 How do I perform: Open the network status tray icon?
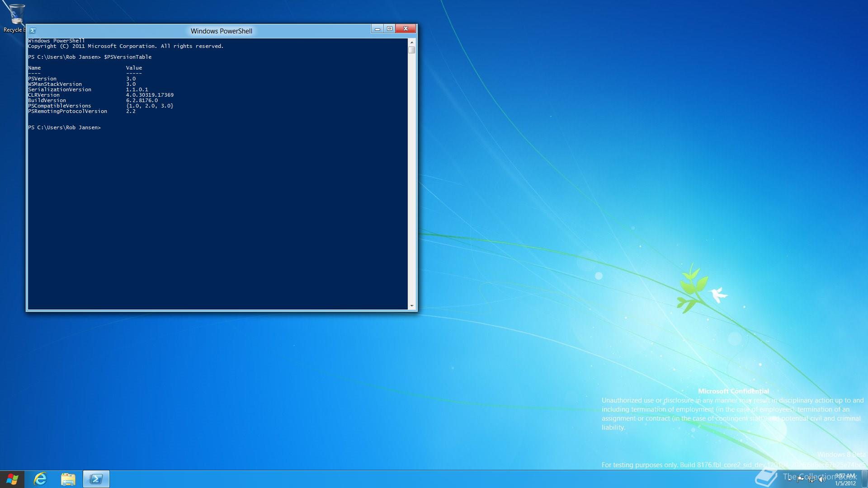click(x=811, y=479)
